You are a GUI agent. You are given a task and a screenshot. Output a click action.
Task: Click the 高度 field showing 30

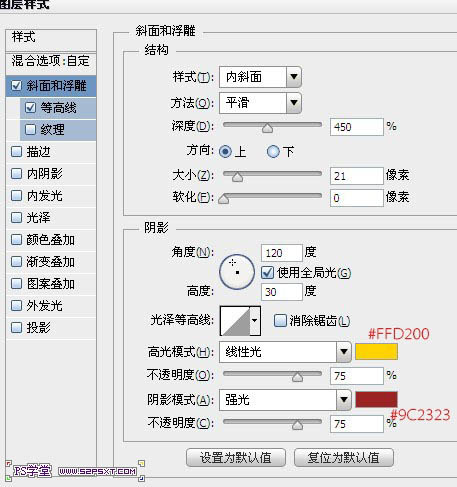(x=282, y=292)
